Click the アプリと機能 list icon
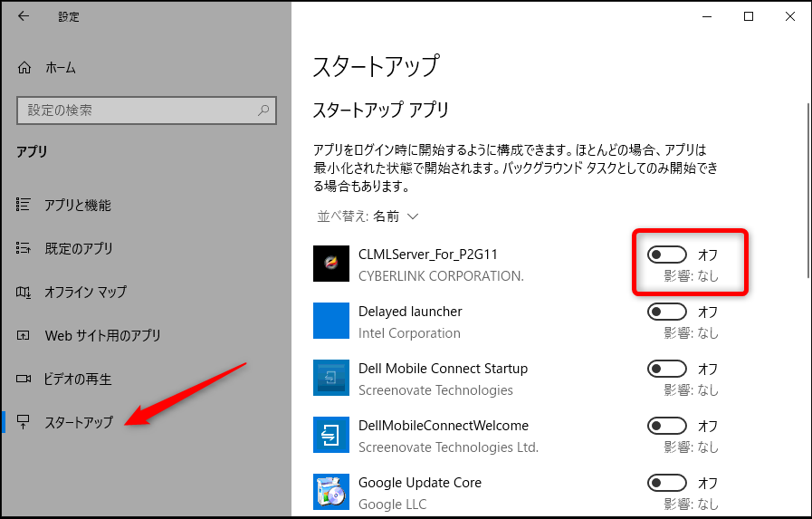Image resolution: width=812 pixels, height=519 pixels. tap(24, 205)
